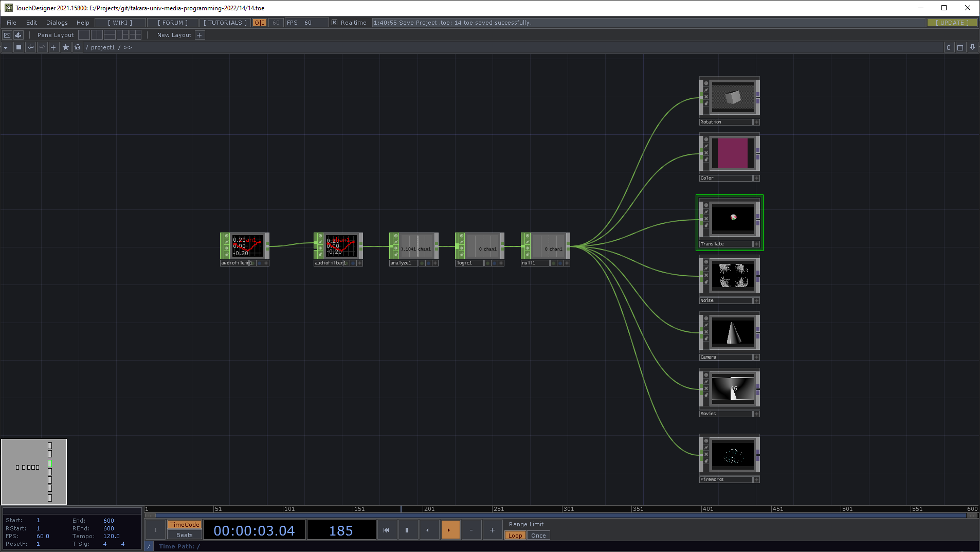Viewport: 980px width, 552px height.
Task: Open the Palette browser icon
Action: pyautogui.click(x=18, y=35)
